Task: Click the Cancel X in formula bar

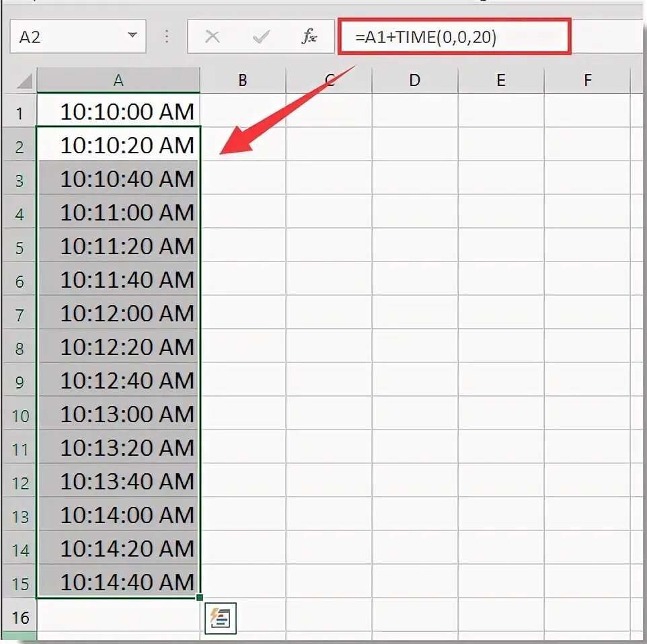Action: [212, 37]
